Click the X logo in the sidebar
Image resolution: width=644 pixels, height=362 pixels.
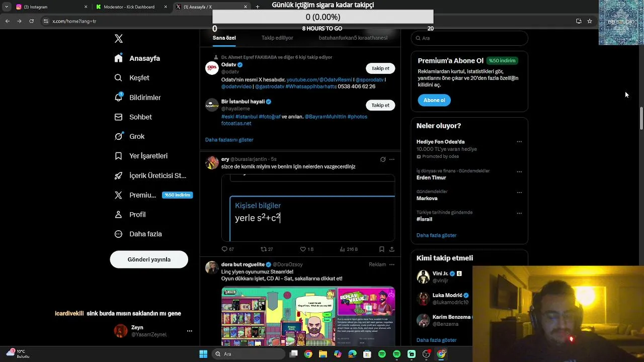click(119, 39)
